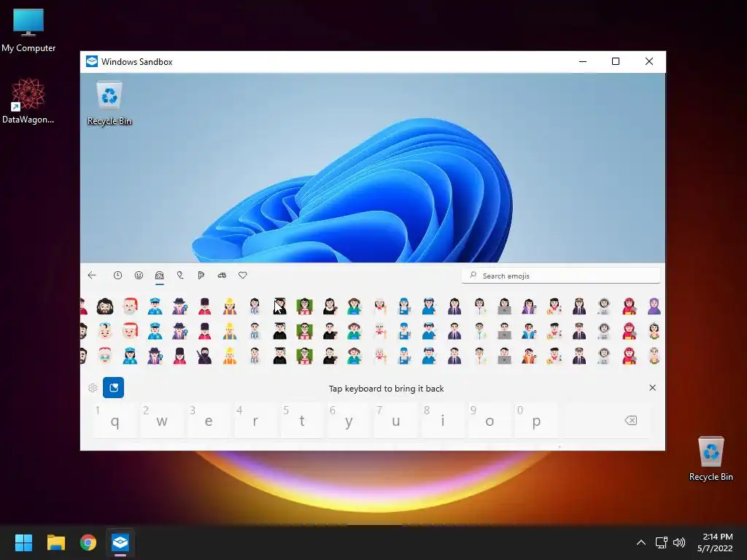This screenshot has width=747, height=560.
Task: Launch Google Chrome from the taskbar
Action: [x=88, y=542]
